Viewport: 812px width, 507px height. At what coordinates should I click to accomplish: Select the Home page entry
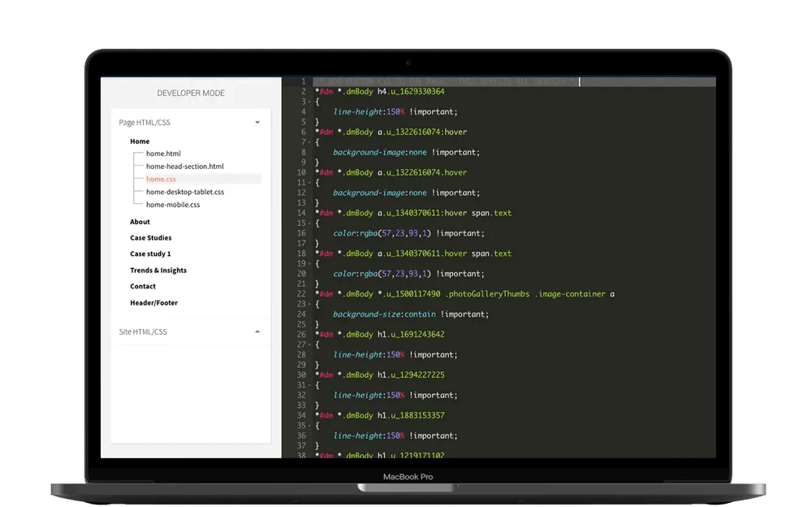[140, 141]
